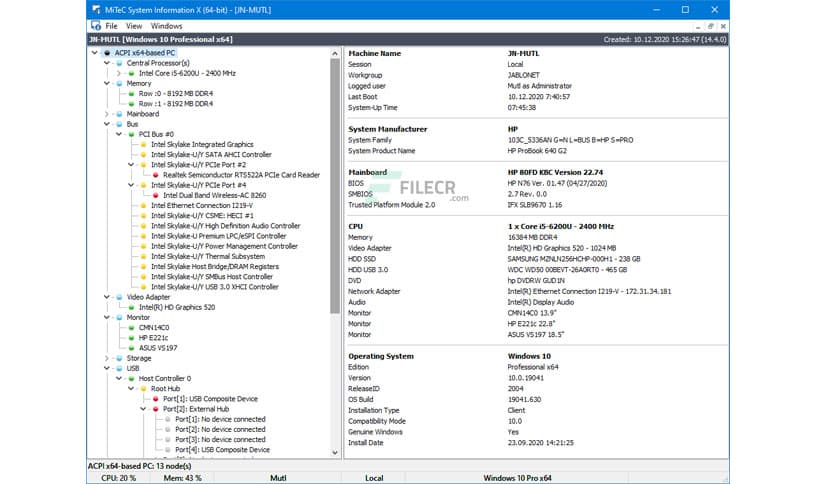Click the Storage category icon

(x=119, y=358)
